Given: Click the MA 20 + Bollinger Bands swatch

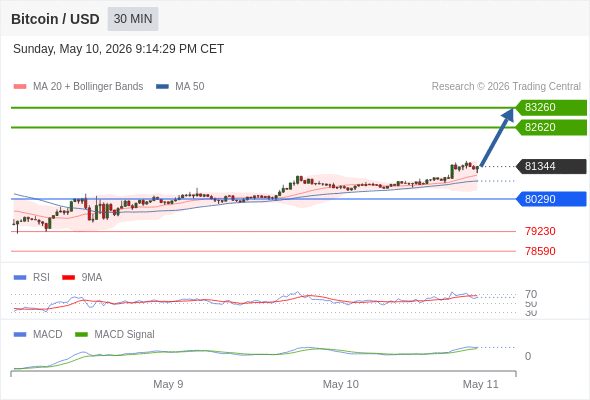Looking at the screenshot, I should [x=20, y=87].
